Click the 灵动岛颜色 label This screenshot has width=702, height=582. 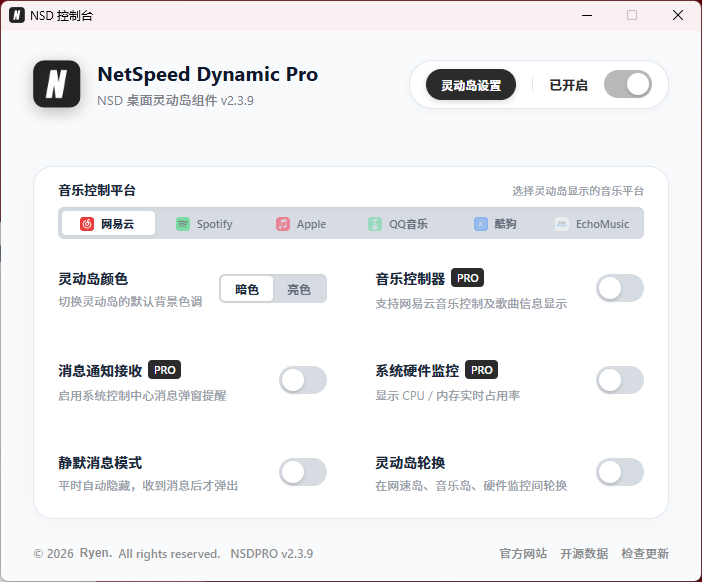pos(93,279)
